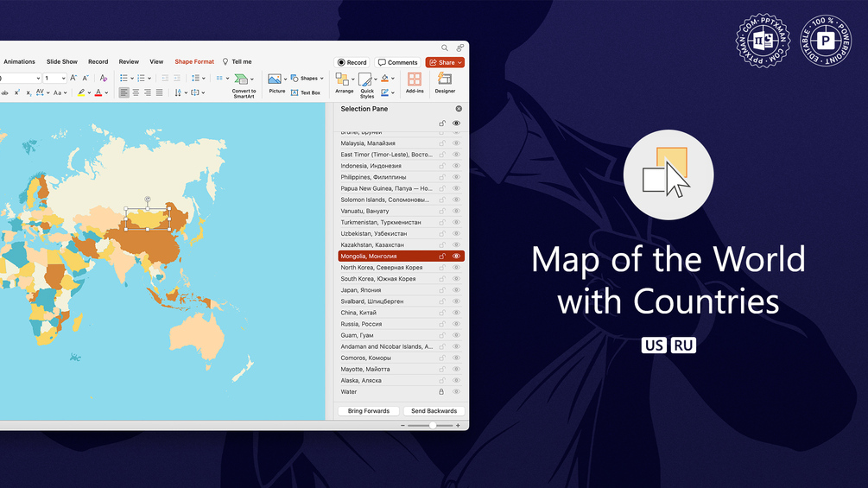Open the Comments button
868x488 pixels.
coord(397,62)
